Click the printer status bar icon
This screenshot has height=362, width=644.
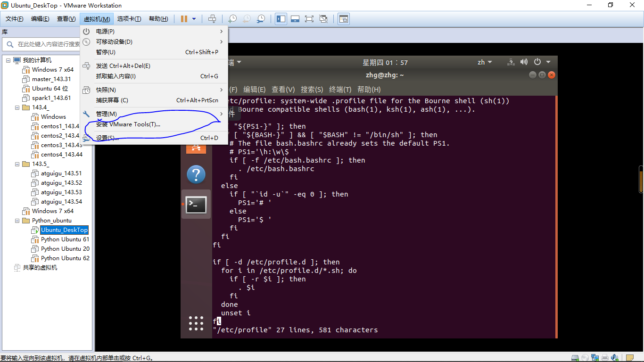tap(605, 358)
